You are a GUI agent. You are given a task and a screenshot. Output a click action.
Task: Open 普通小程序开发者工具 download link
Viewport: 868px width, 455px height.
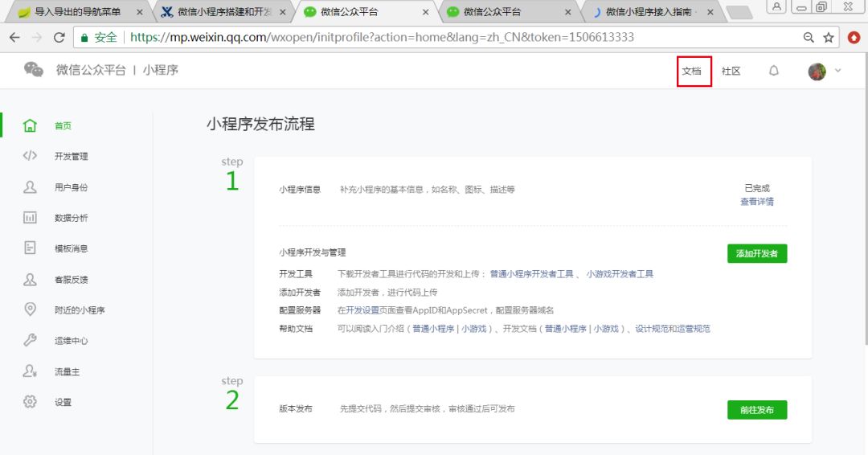(531, 274)
